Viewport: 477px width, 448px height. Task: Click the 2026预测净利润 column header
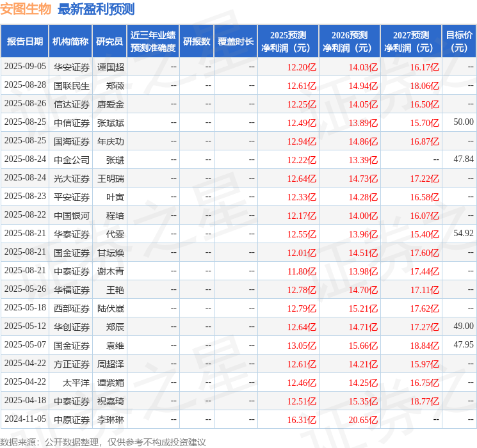pyautogui.click(x=350, y=42)
